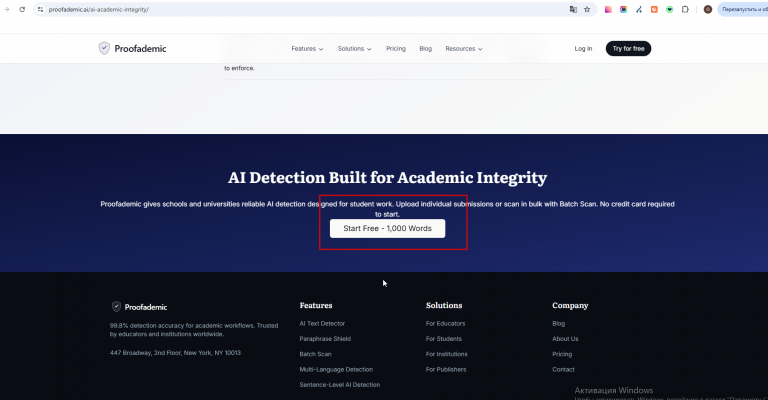Viewport: 768px width, 400px height.
Task: Open For Publishers footer link
Action: pos(446,370)
